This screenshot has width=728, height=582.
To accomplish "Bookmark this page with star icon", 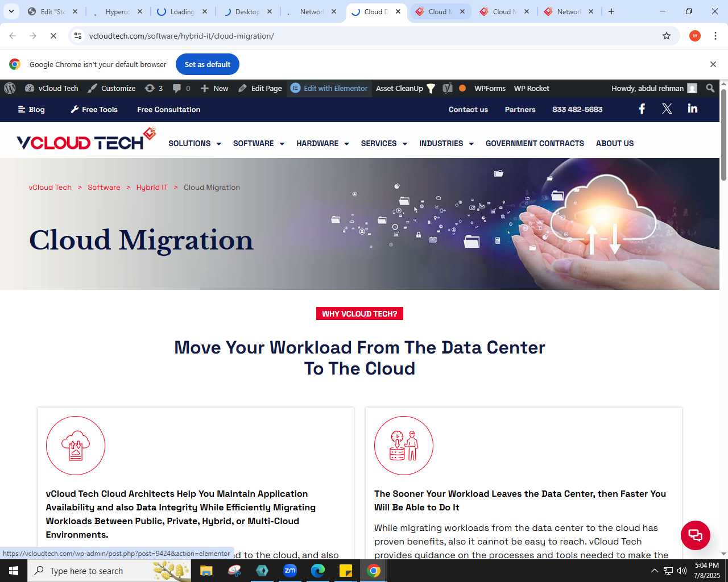I will pyautogui.click(x=667, y=36).
